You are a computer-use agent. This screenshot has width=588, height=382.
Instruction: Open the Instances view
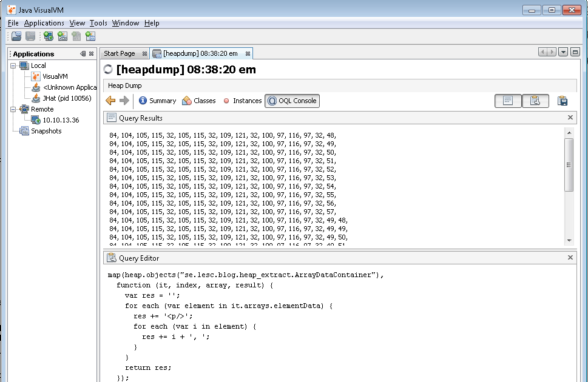click(242, 101)
